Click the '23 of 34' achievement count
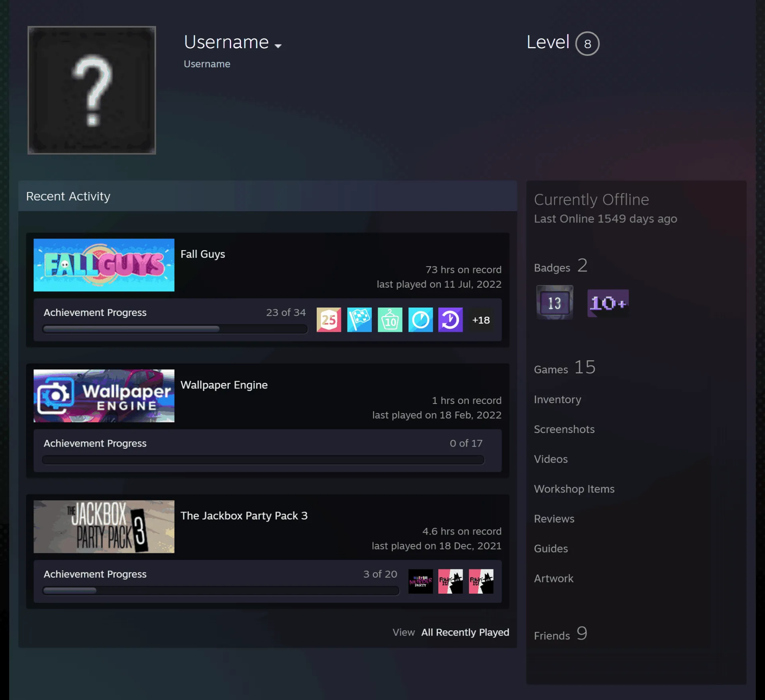765x700 pixels. (x=286, y=312)
